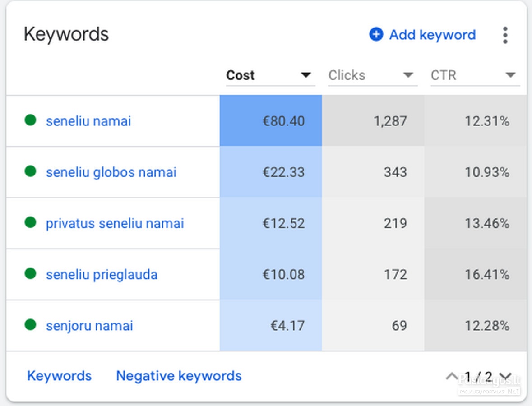
Task: Click the Keywords card title
Action: [x=66, y=34]
